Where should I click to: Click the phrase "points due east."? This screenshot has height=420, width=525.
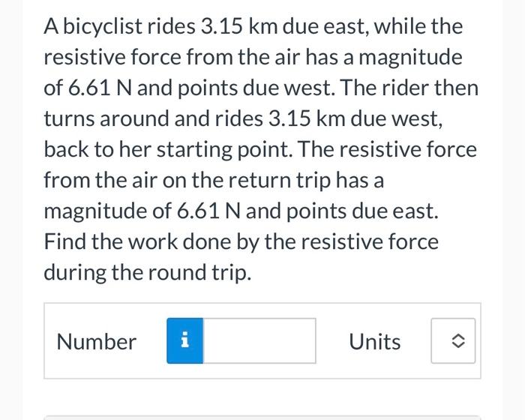click(x=362, y=211)
